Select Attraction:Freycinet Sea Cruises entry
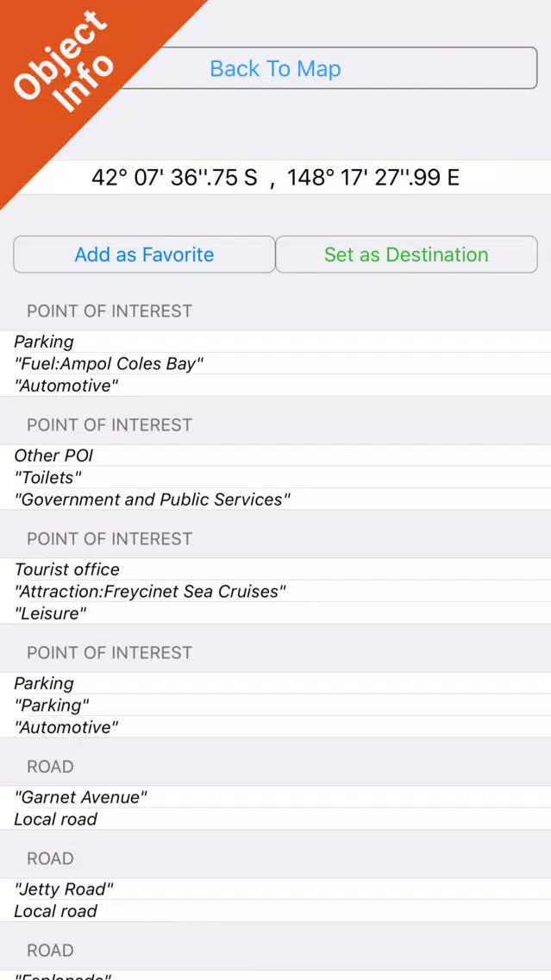The width and height of the screenshot is (551, 980). (276, 591)
